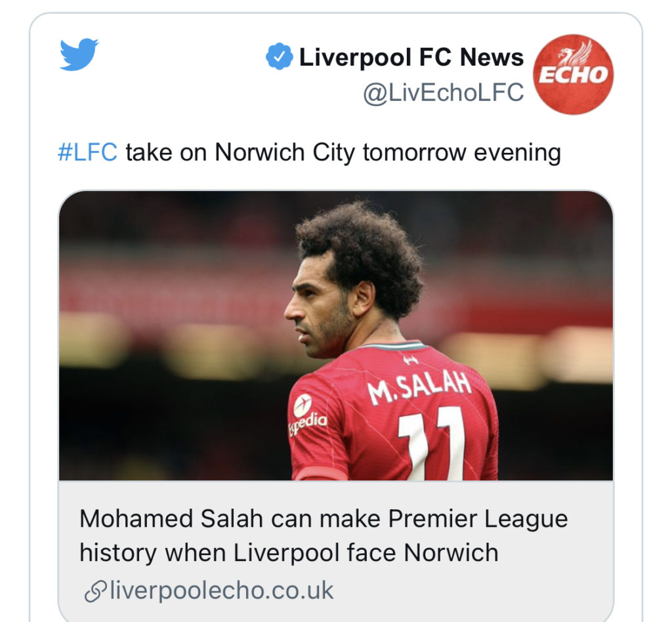Click the gray link card footer area
Screen dimensions: 672x622
(336, 551)
